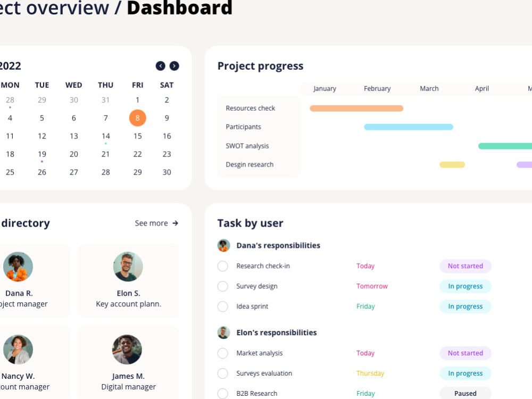This screenshot has height=399, width=532.
Task: Click Dana's small avatar in Task by user
Action: click(x=223, y=245)
